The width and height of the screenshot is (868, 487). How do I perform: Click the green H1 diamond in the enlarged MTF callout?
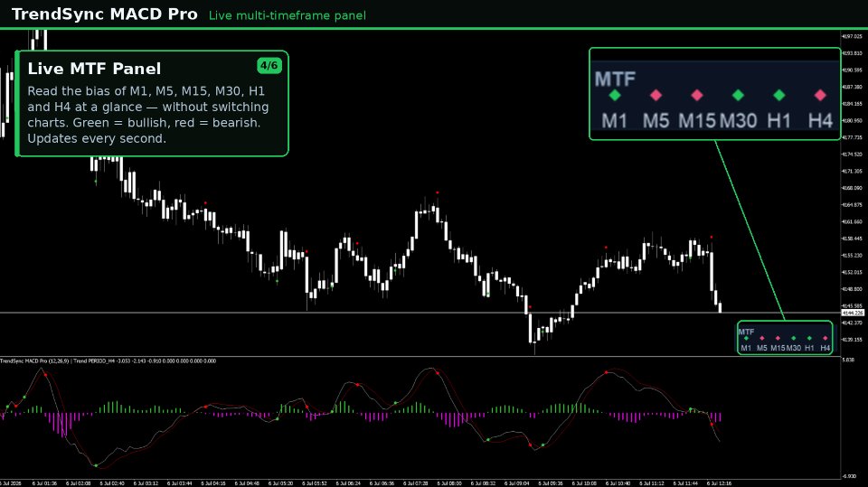(x=778, y=95)
